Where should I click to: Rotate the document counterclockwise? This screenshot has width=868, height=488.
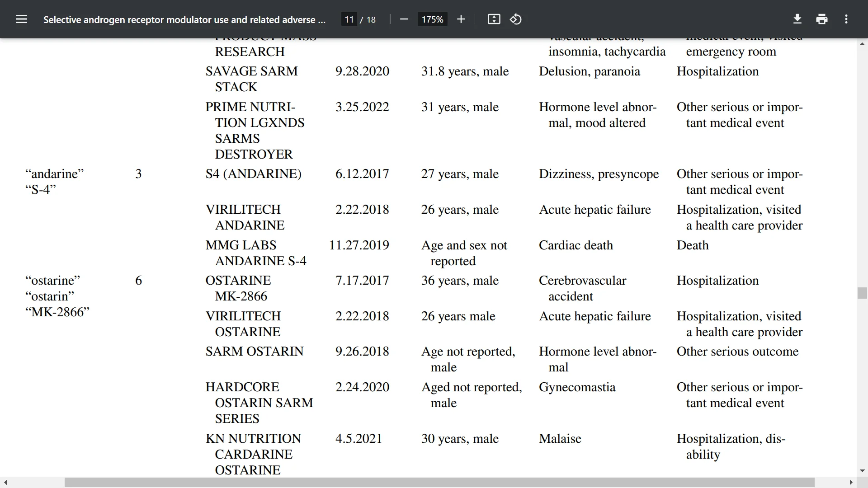[516, 19]
